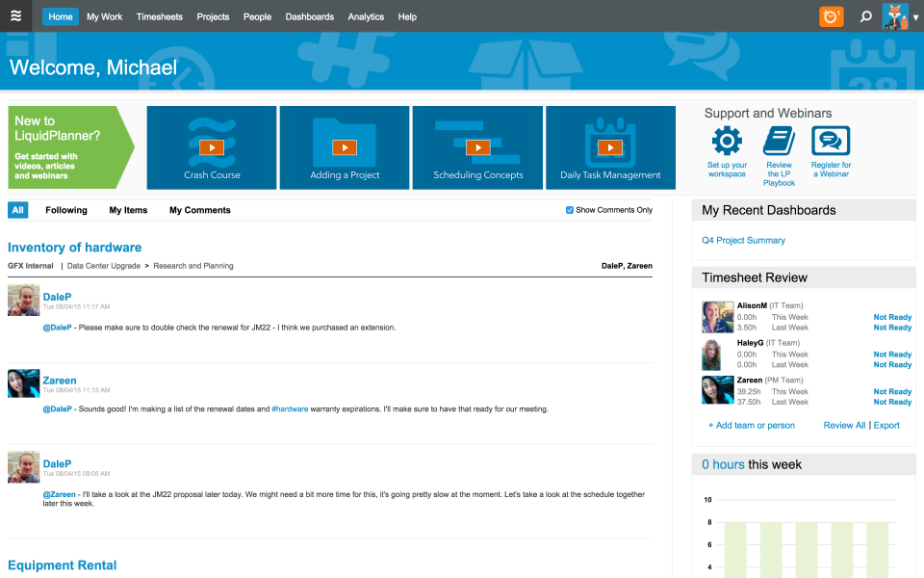Open the Equipment Rental item

(x=62, y=565)
